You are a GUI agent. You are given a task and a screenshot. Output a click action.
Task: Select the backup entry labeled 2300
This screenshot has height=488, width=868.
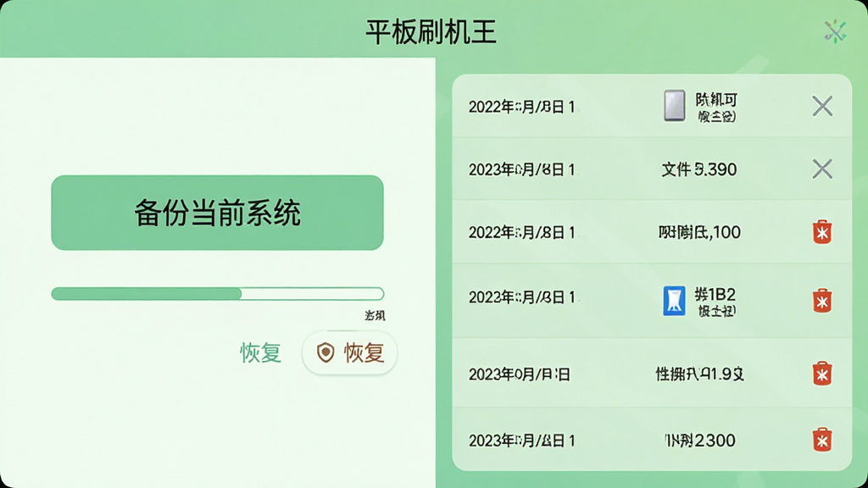[x=699, y=440]
